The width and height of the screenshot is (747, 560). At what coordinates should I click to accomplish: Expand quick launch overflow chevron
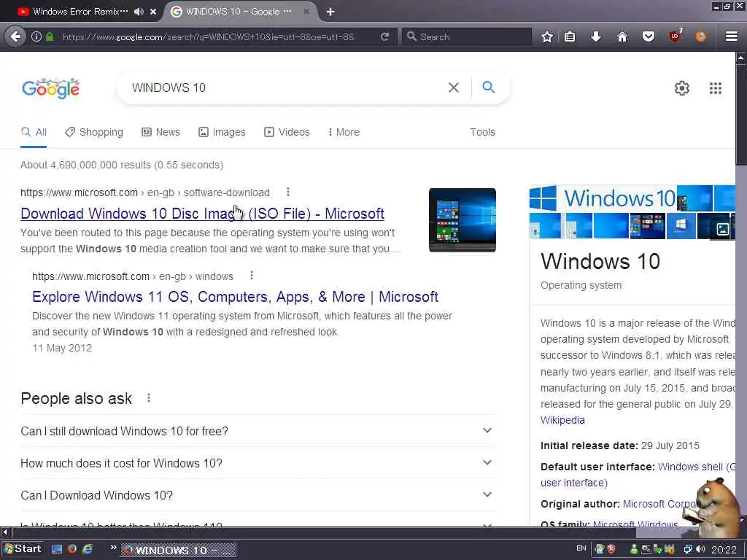113,548
